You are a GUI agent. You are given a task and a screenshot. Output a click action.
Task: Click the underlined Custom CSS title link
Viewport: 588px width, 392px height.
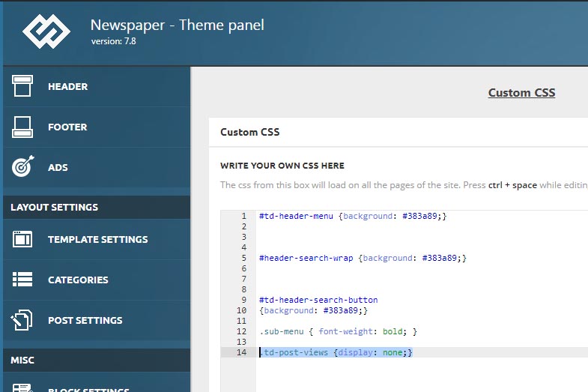pos(521,93)
